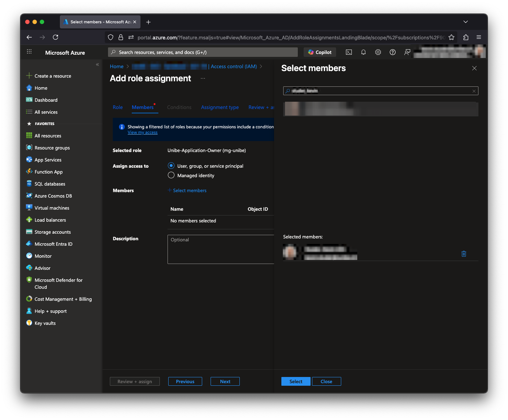Image resolution: width=508 pixels, height=420 pixels.
Task: Switch to the Assignment type tab
Action: click(220, 107)
